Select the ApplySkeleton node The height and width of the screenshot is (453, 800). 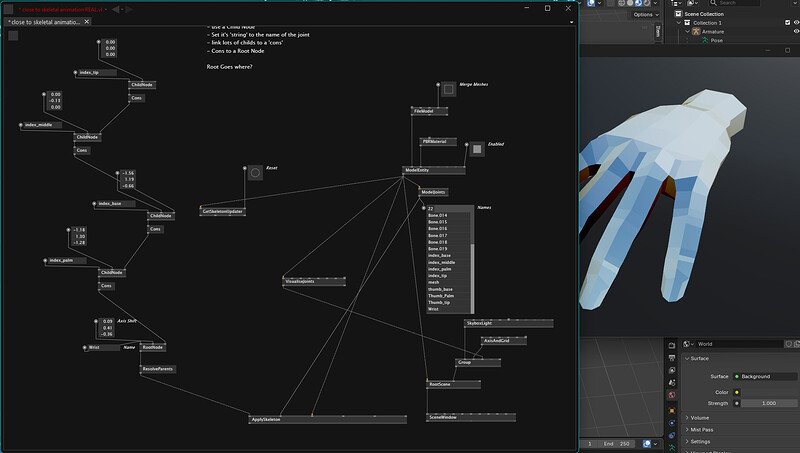[328, 419]
